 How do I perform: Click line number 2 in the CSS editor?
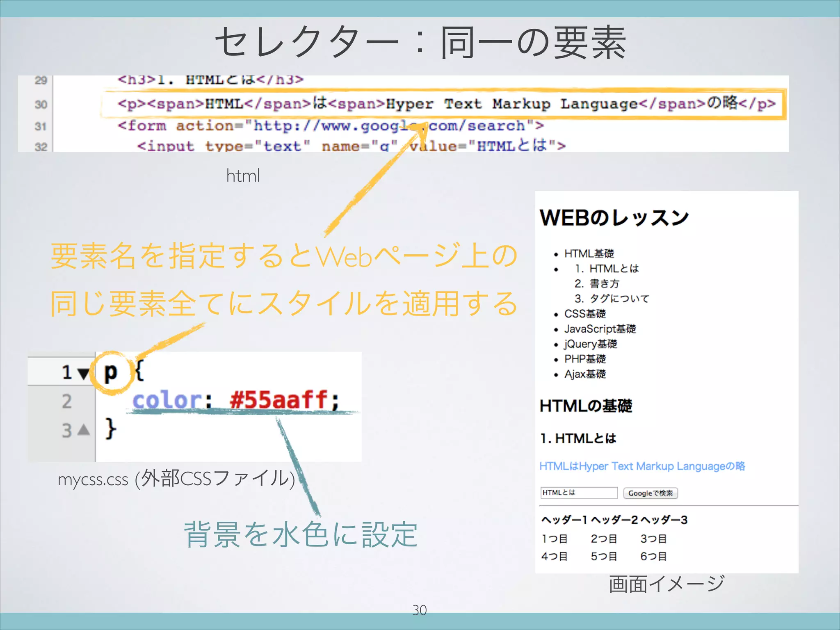pyautogui.click(x=67, y=401)
